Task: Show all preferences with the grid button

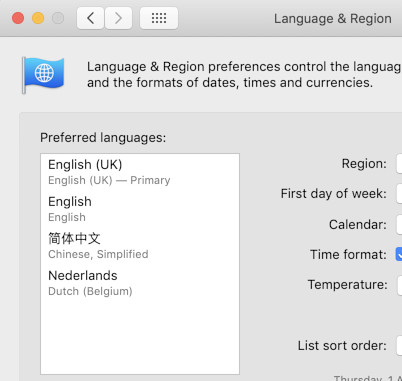Action: pos(159,18)
